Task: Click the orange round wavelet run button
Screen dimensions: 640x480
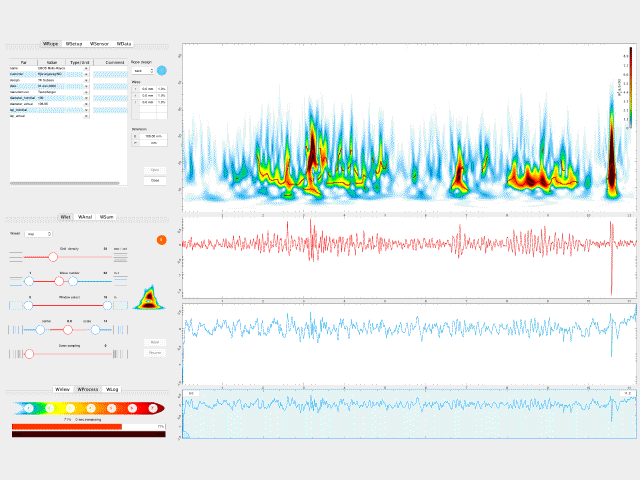Action: coord(162,240)
